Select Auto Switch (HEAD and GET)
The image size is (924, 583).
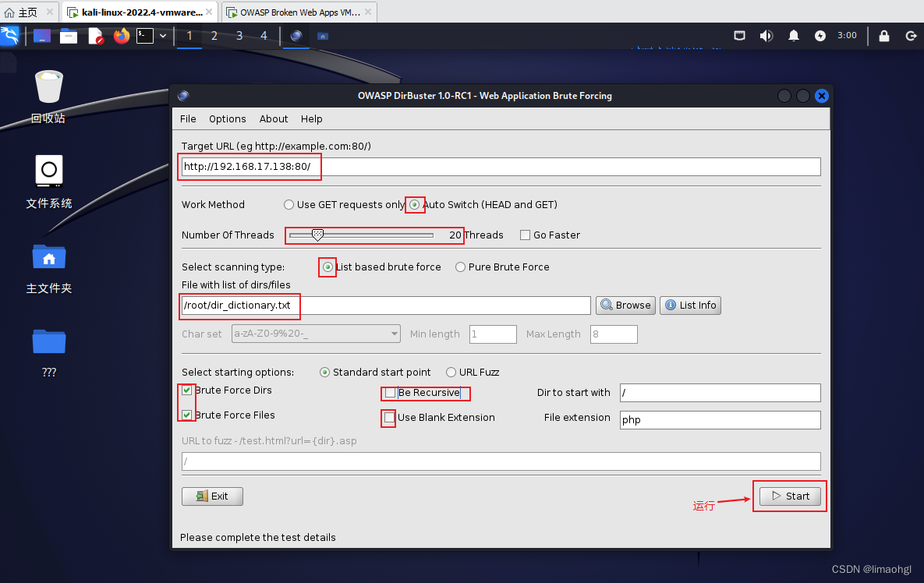coord(415,205)
